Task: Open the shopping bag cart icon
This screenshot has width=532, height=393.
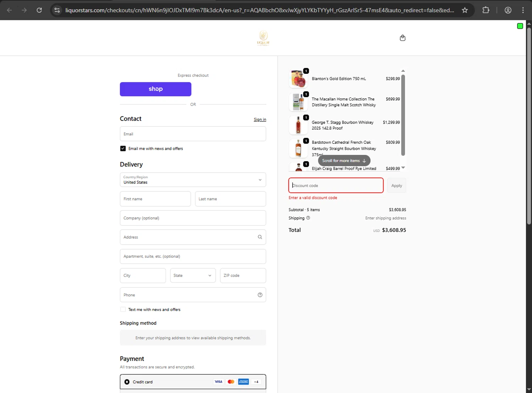Action: click(403, 38)
